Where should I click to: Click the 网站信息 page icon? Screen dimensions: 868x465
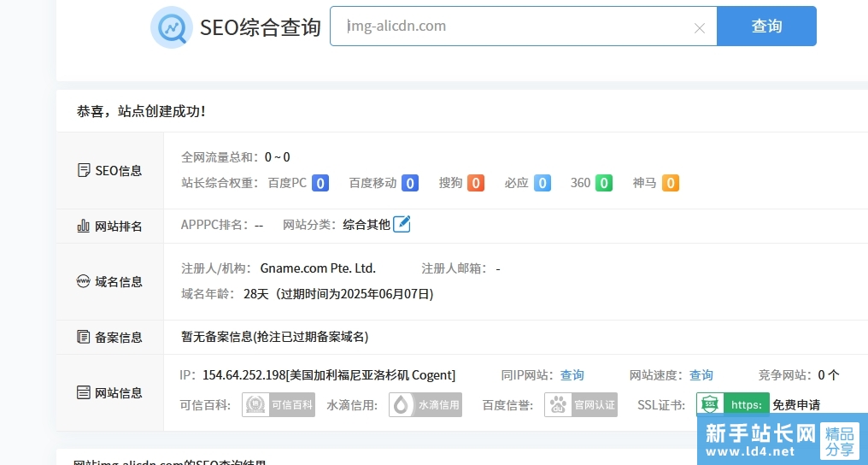tap(83, 392)
